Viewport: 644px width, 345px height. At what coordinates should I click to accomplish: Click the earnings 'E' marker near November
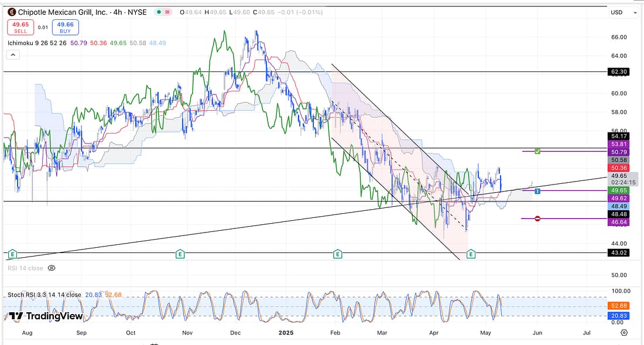[x=180, y=254]
